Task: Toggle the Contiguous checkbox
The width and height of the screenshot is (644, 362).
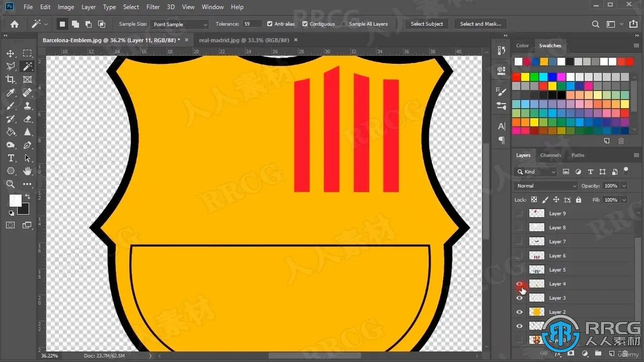Action: point(305,24)
